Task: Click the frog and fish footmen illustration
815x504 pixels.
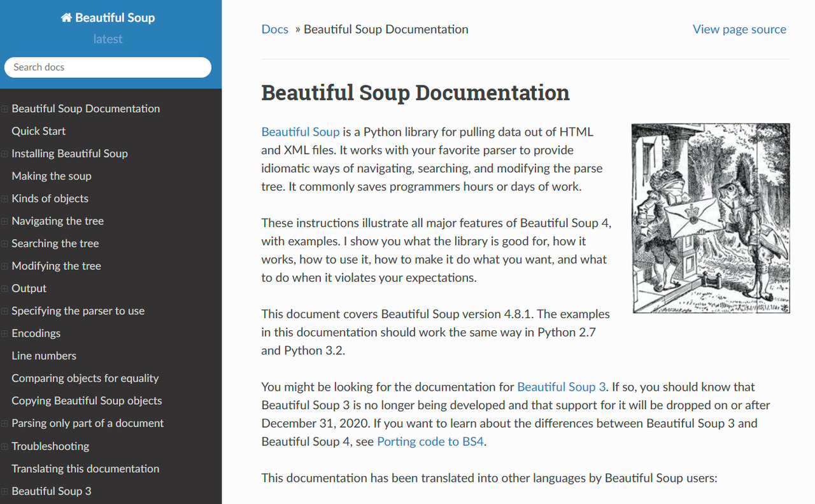Action: coord(711,218)
